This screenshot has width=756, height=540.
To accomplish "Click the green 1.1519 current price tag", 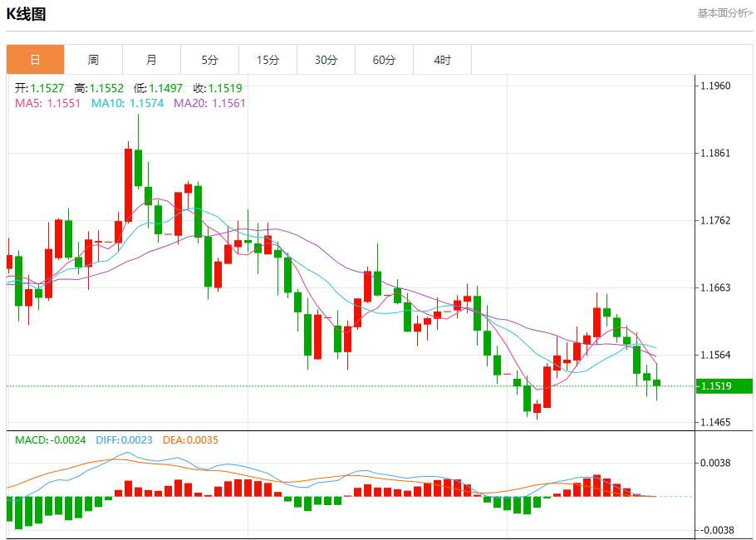I will click(x=714, y=386).
